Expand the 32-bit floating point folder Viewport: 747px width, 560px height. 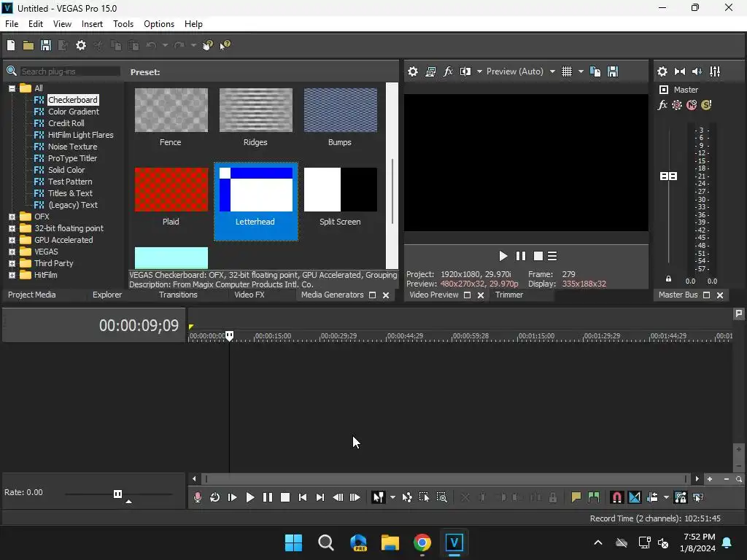12,228
